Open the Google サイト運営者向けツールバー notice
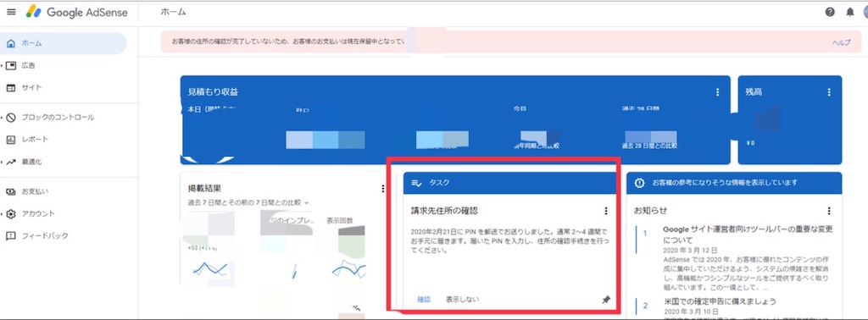 click(x=748, y=234)
